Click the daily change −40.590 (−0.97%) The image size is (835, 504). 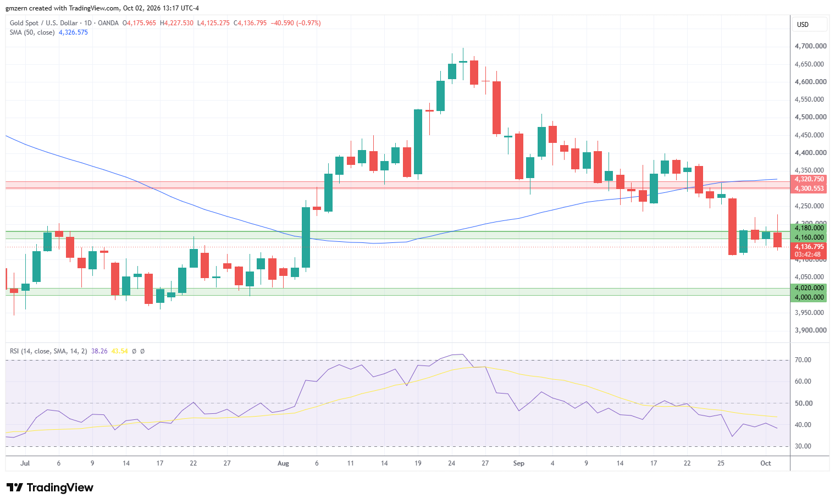296,23
